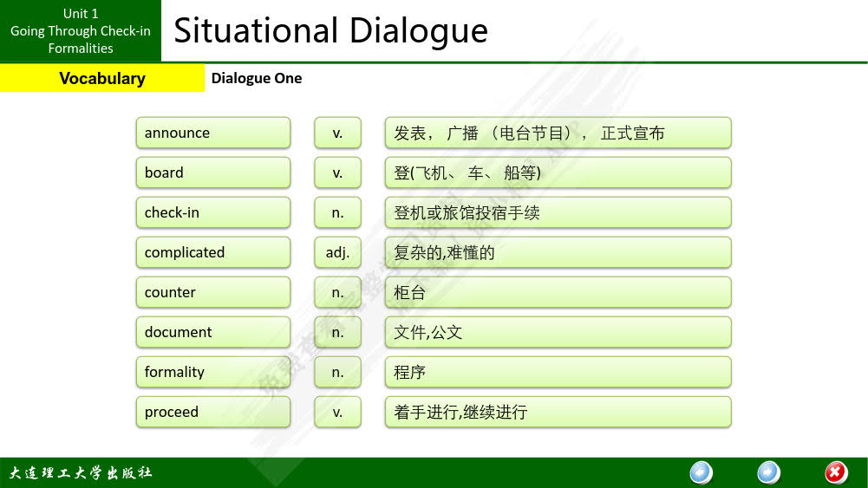Click the publisher name in the footer
The height and width of the screenshot is (488, 868).
tap(81, 473)
